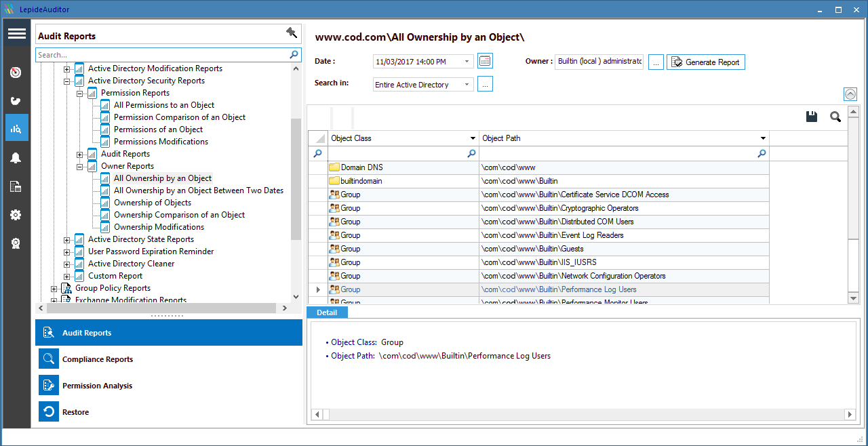
Task: Open Object Path column dropdown arrow
Action: (763, 138)
